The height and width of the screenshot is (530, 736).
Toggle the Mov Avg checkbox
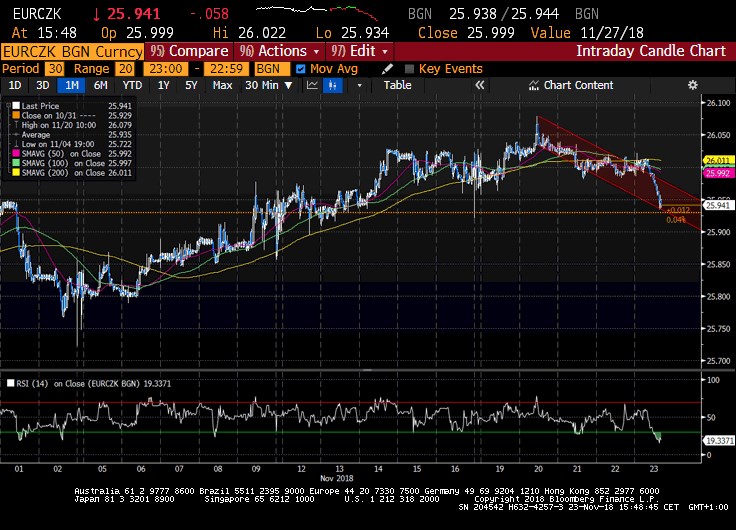point(302,69)
